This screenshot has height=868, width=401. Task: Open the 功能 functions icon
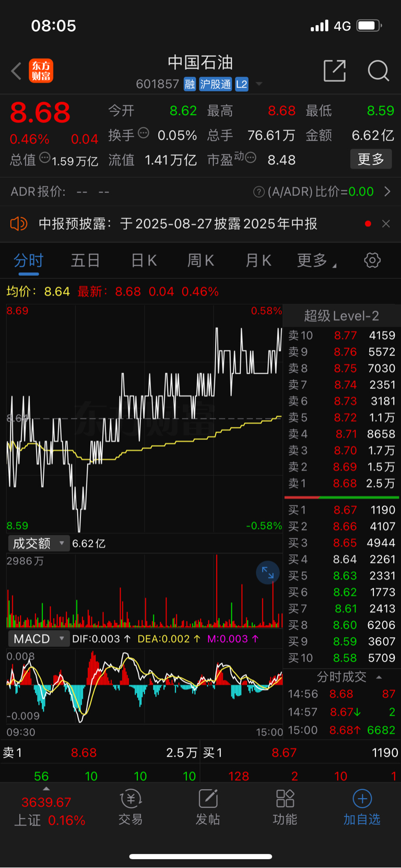coord(285,807)
